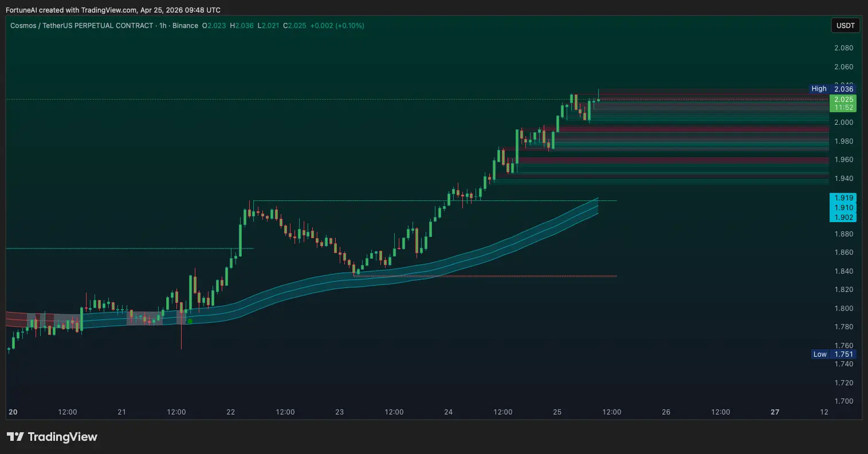This screenshot has width=868, height=454.
Task: Select the open value O2.023
Action: (214, 26)
